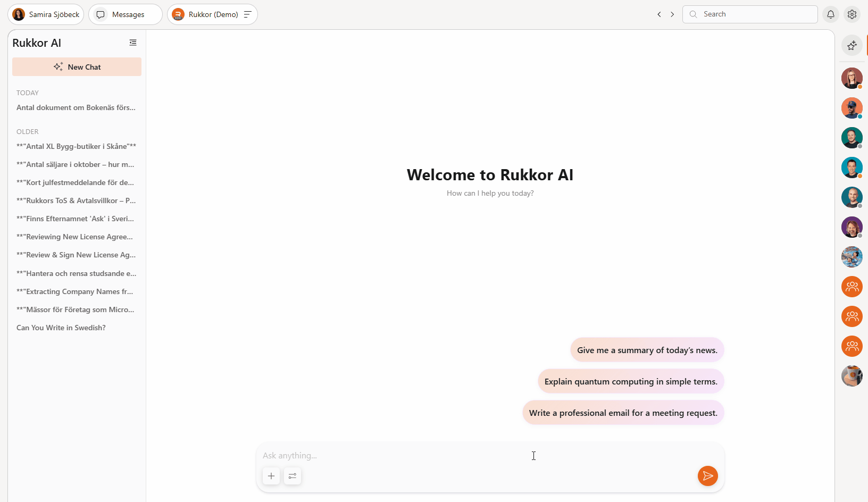Open first contact avatar, woman with glasses
Image resolution: width=868 pixels, height=502 pixels.
pyautogui.click(x=852, y=78)
